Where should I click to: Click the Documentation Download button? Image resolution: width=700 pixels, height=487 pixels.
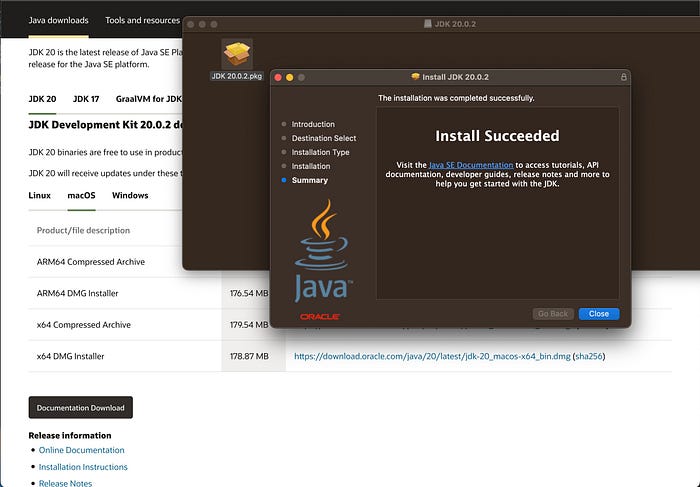point(81,408)
